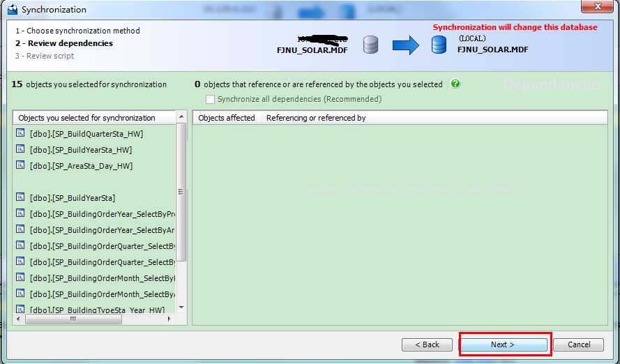
Task: Enable Synchronize all dependencies checkbox
Action: pos(211,99)
